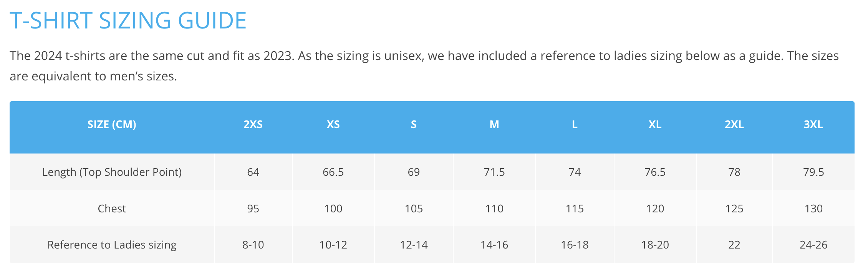Click the chest value 110
868x272 pixels.
494,209
